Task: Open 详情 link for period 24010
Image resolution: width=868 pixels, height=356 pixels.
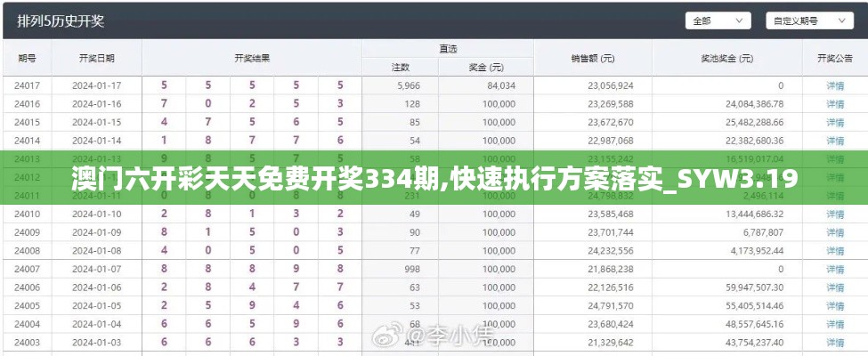Action: [x=835, y=214]
